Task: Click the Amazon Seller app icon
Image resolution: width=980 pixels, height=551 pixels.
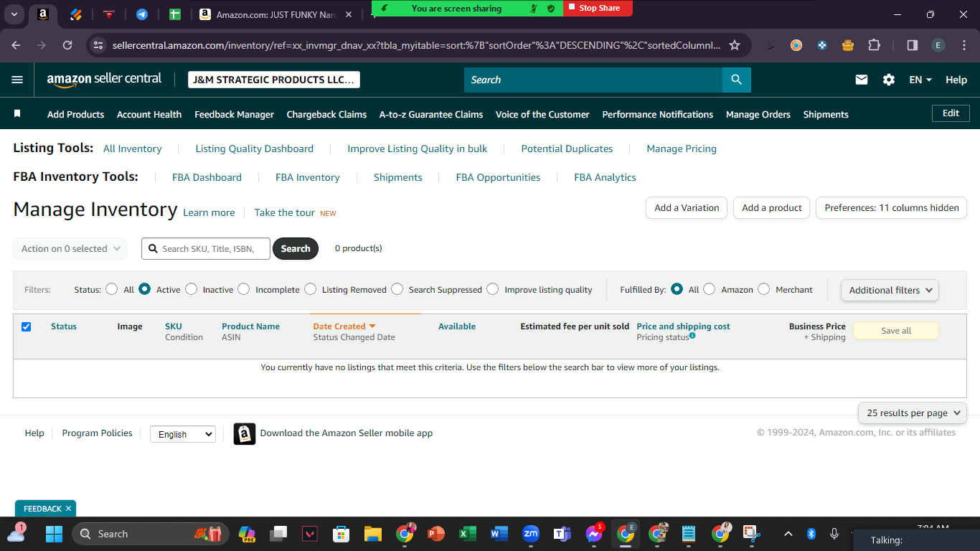Action: tap(245, 433)
